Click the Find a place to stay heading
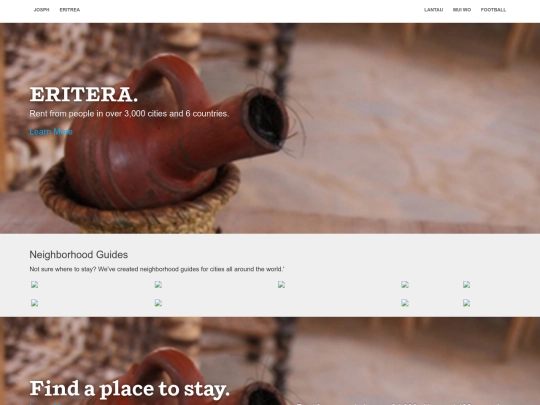 click(x=129, y=389)
